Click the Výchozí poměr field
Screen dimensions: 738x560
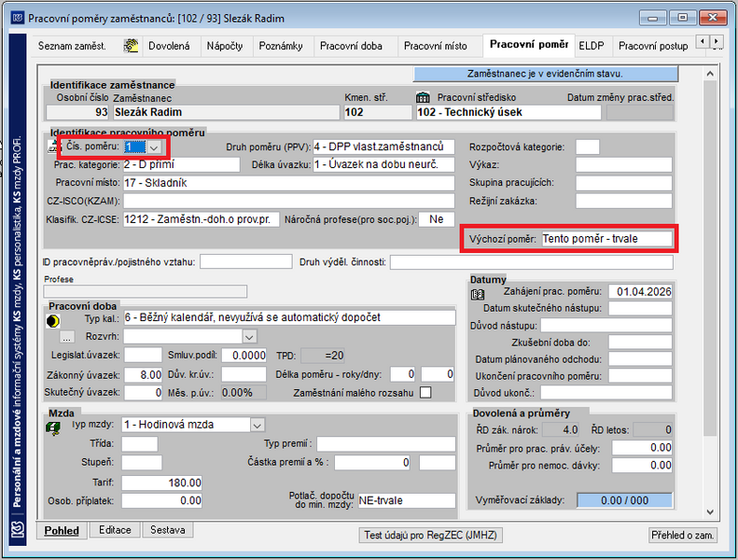607,239
